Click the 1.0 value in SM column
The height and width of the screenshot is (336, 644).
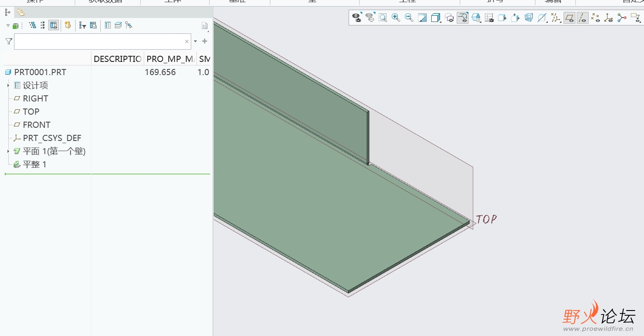203,72
